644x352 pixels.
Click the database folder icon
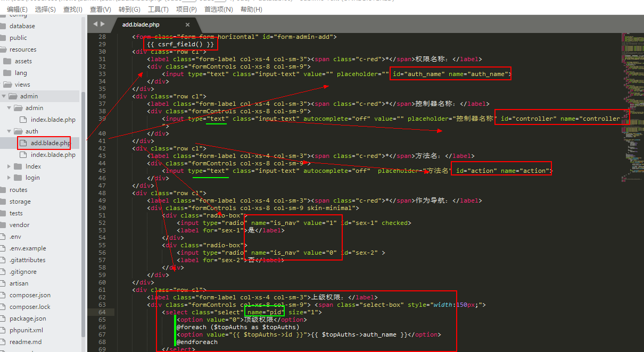(x=3, y=26)
